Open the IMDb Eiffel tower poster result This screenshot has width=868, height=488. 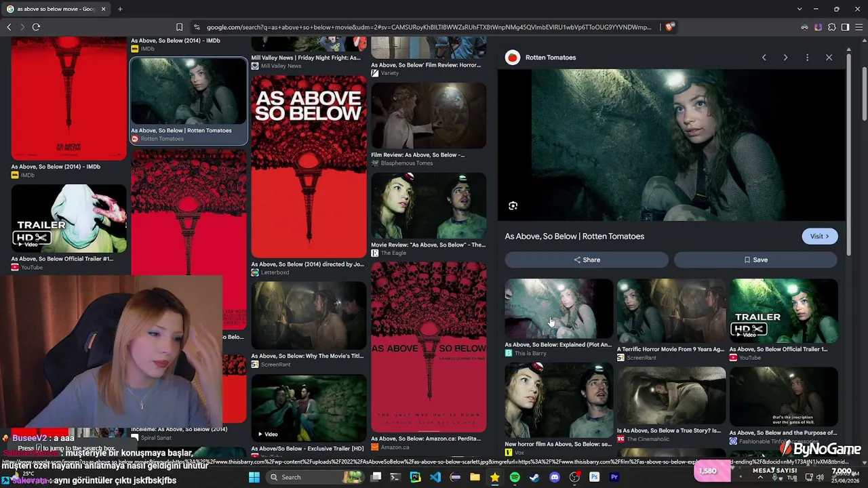click(68, 100)
